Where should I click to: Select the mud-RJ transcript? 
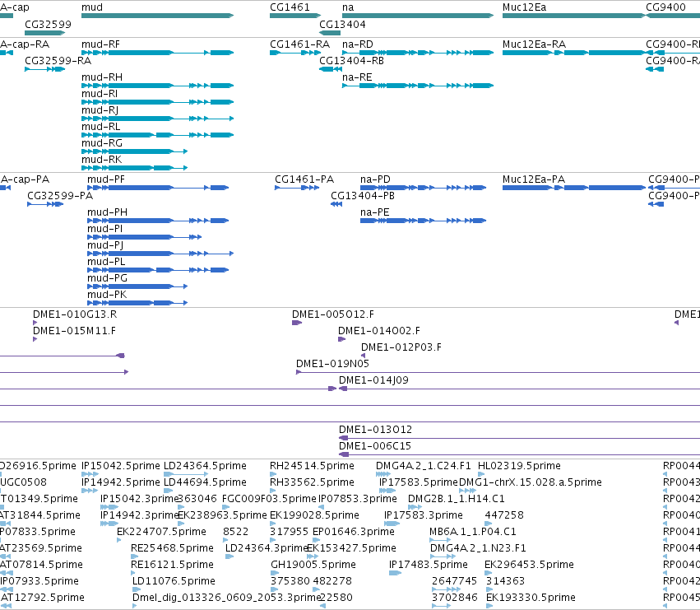pos(157,119)
